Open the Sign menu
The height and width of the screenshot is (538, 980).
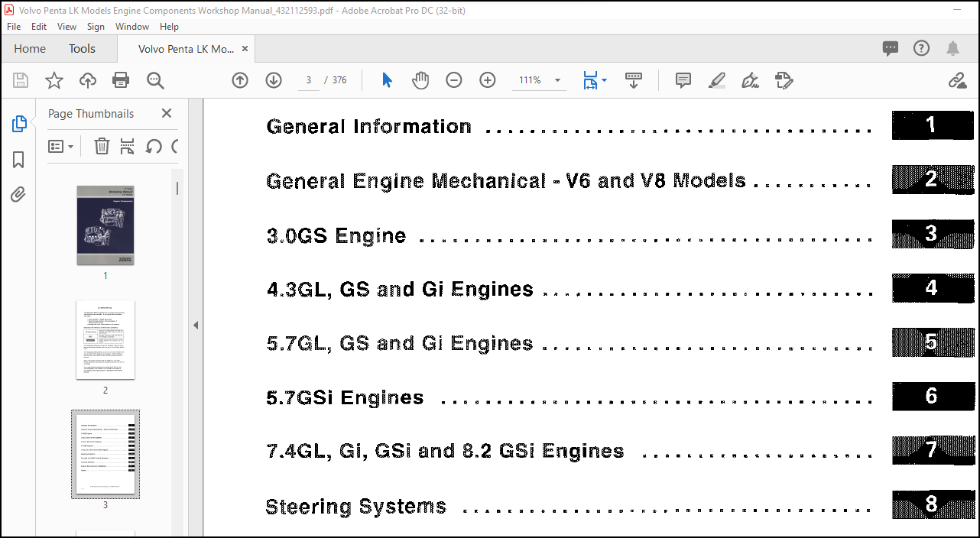(x=96, y=26)
